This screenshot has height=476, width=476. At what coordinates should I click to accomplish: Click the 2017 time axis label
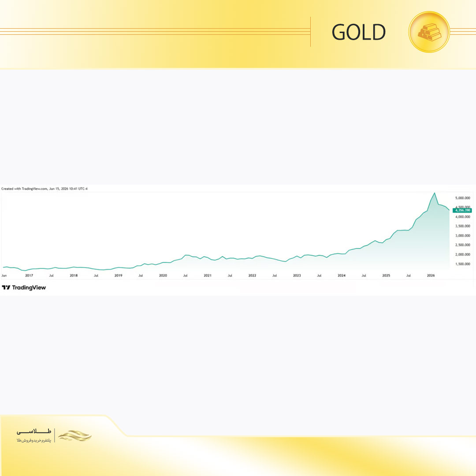[29, 275]
